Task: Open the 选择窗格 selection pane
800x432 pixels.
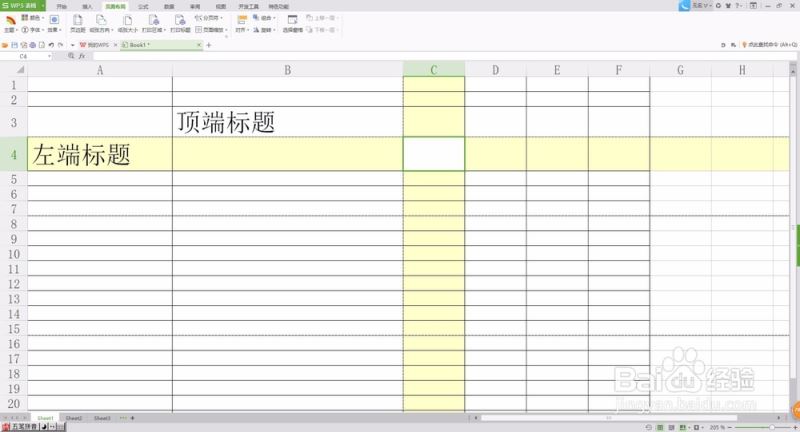Action: coord(292,24)
